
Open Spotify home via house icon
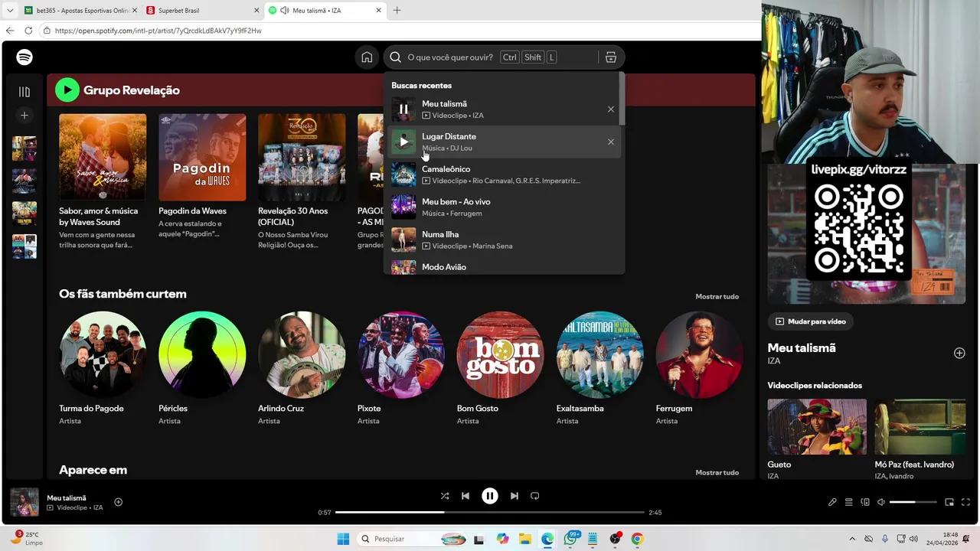(x=367, y=57)
